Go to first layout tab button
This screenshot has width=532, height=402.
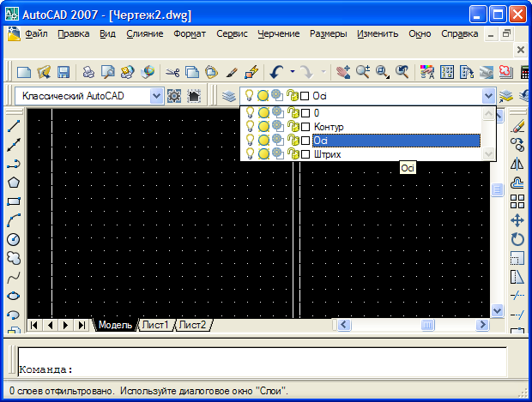34,326
